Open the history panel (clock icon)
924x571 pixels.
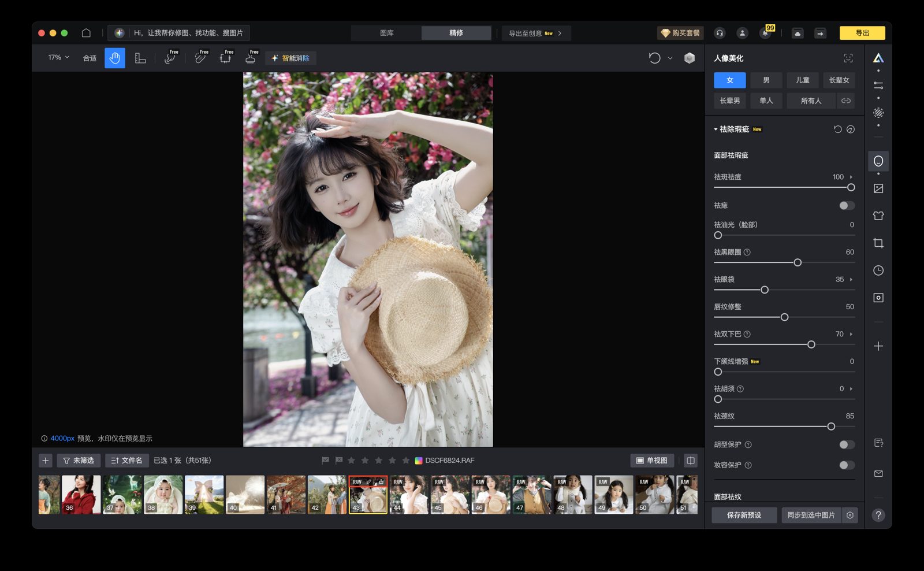coord(878,270)
